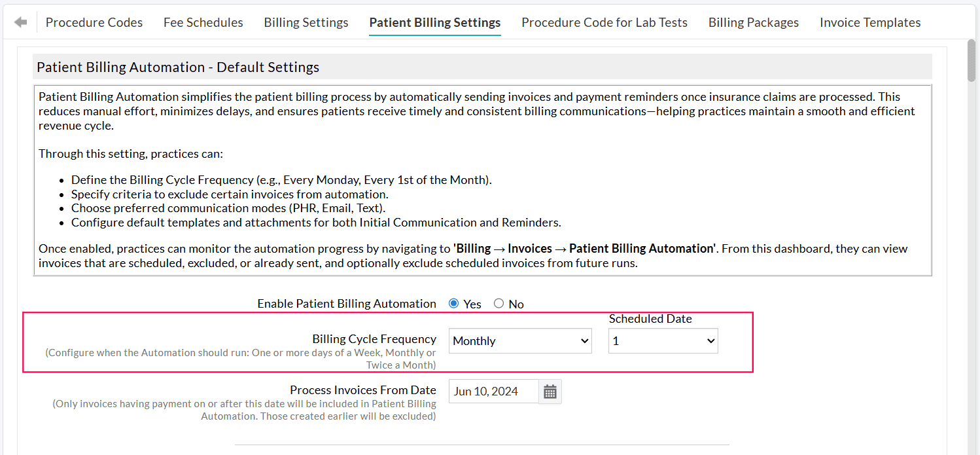View the Billing Packages tab

click(x=753, y=22)
